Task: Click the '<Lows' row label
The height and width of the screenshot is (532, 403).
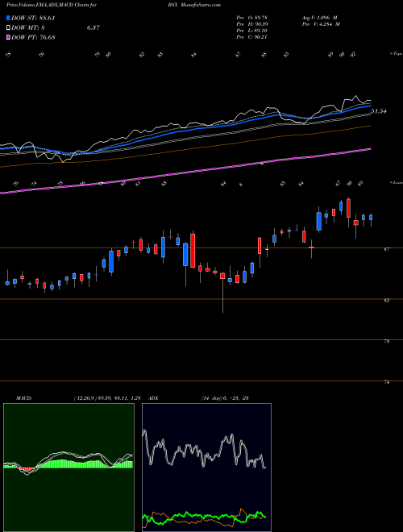Action: click(x=396, y=182)
